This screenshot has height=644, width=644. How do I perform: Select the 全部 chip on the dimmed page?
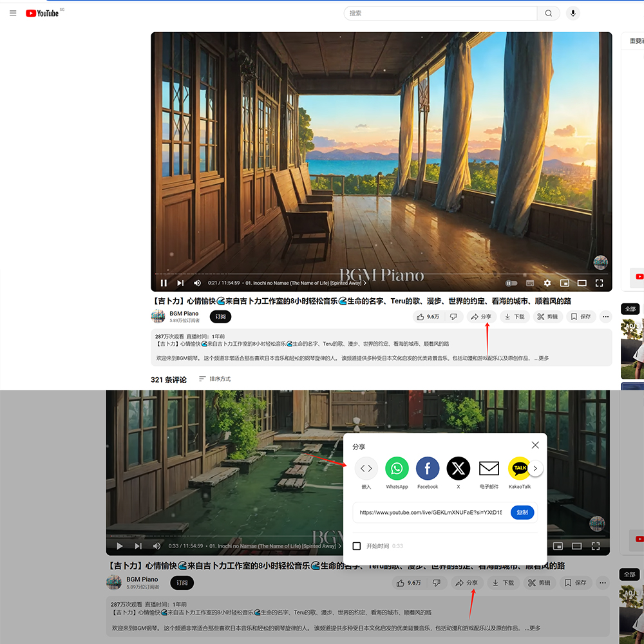[x=630, y=574]
